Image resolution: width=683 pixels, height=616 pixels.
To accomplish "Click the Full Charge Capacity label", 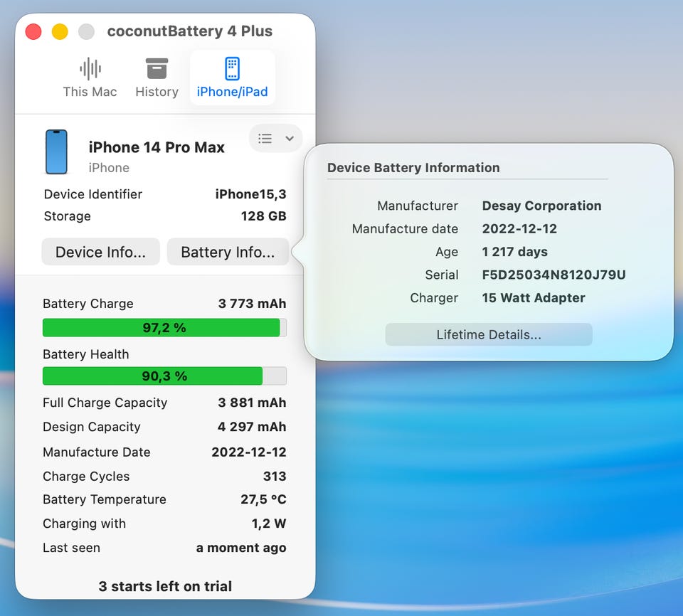I will point(105,403).
